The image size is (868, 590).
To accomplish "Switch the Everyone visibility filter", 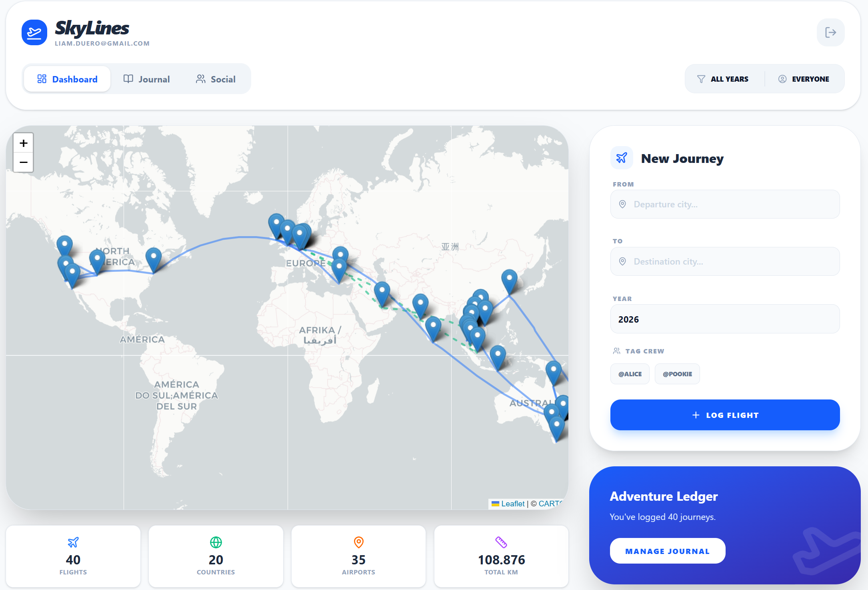I will pos(804,78).
